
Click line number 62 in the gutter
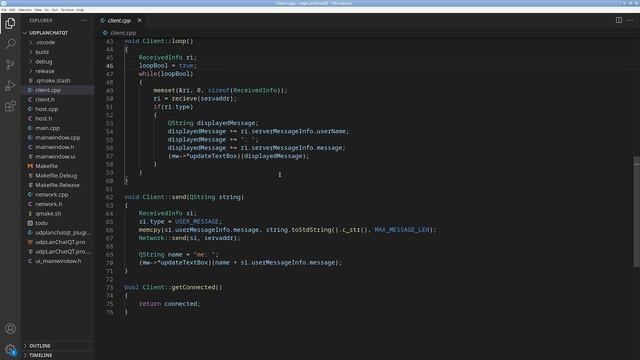pyautogui.click(x=109, y=197)
